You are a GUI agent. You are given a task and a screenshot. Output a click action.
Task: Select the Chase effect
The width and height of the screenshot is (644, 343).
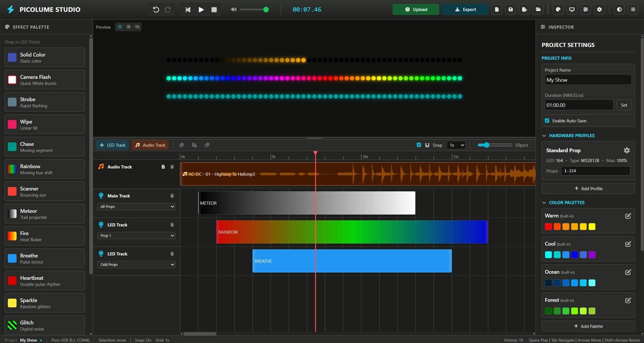(x=45, y=147)
